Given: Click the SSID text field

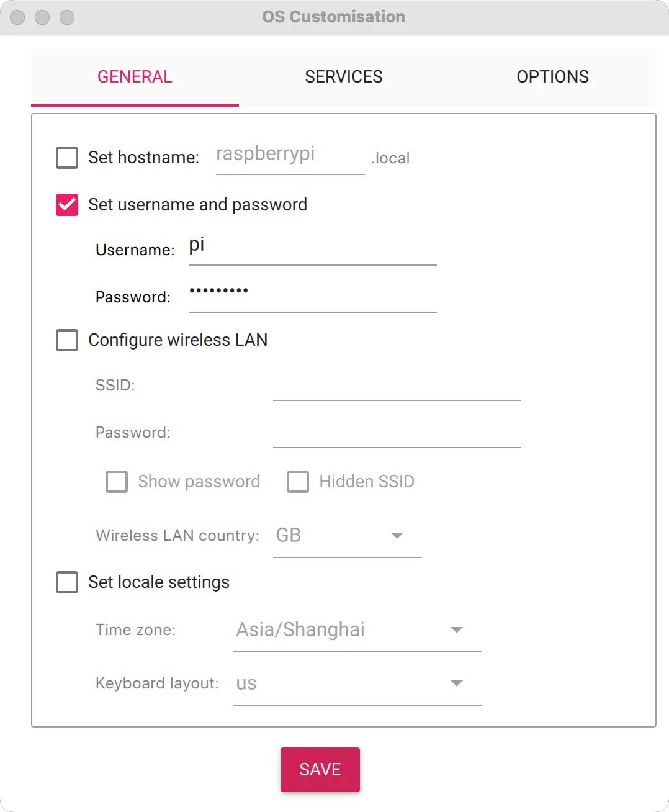Looking at the screenshot, I should (x=397, y=384).
